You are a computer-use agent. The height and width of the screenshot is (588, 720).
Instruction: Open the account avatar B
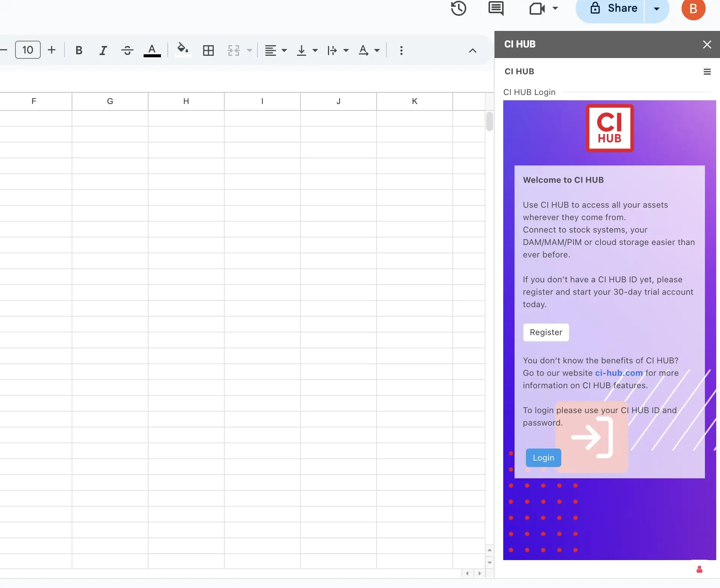pyautogui.click(x=693, y=8)
